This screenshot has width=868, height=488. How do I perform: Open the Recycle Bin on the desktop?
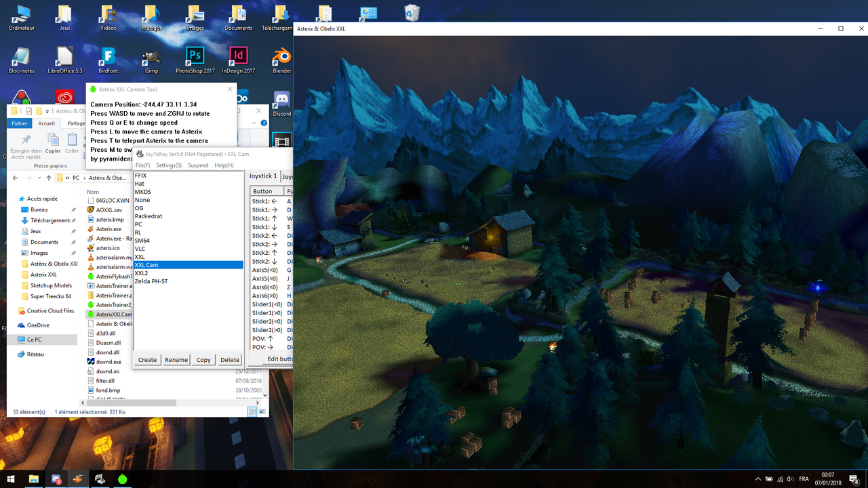(412, 12)
